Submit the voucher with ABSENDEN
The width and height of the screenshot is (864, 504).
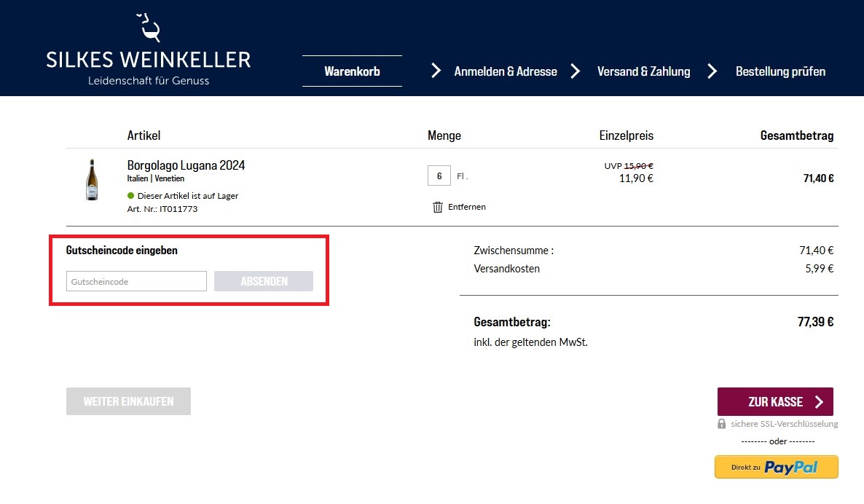point(264,281)
